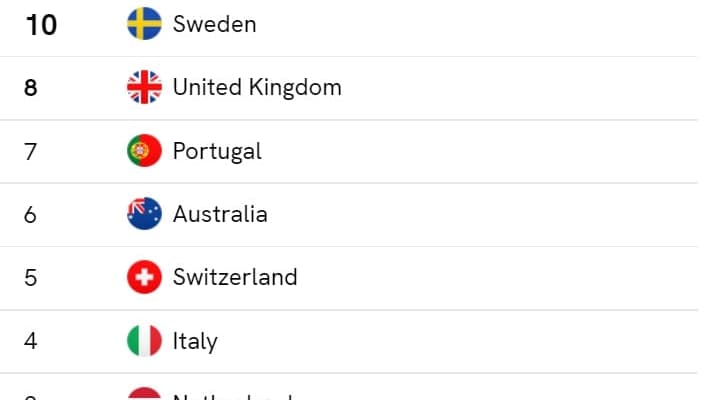Viewport: 711px width, 400px height.
Task: Click the partially visible Netherlands flag
Action: click(x=144, y=394)
